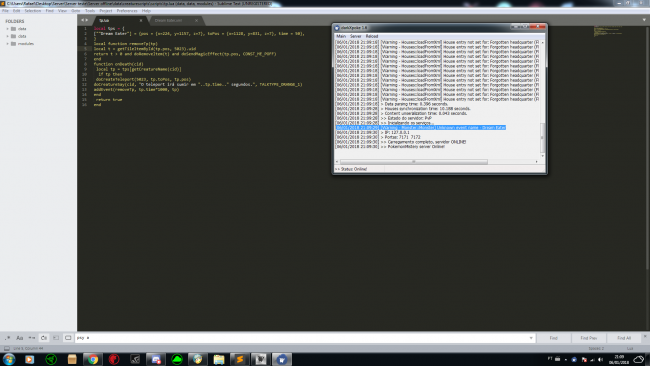
Task: Click Line/Column indicator in status bar
Action: [28, 349]
